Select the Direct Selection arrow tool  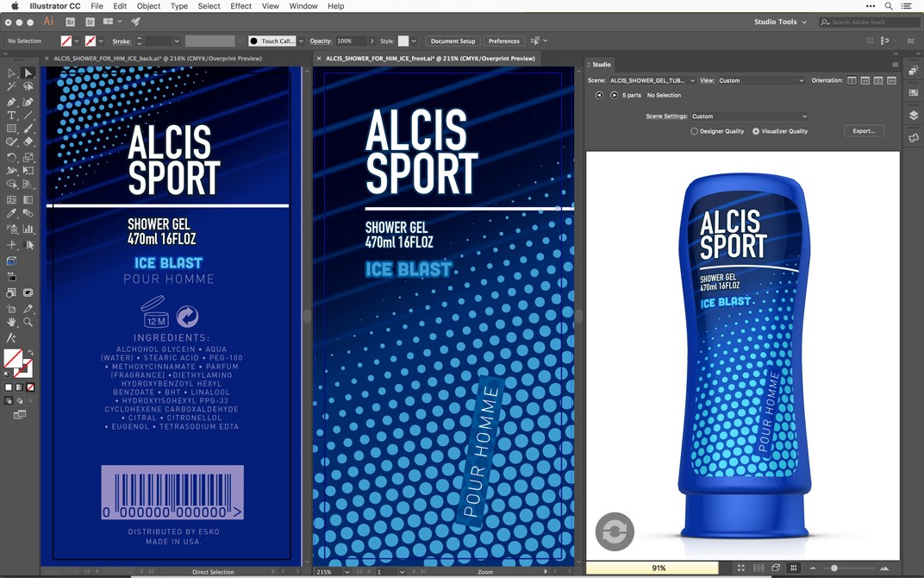point(28,73)
